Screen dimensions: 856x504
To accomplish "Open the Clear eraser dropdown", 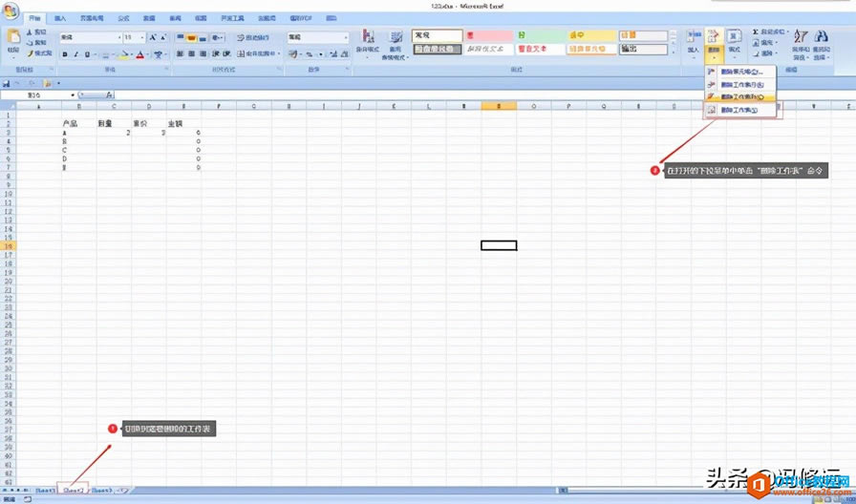I will point(765,53).
